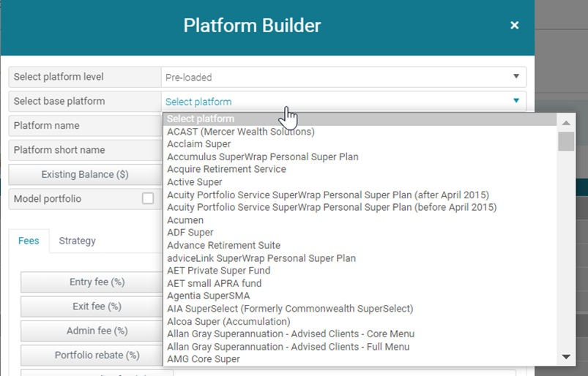Close the Platform Builder dialog
This screenshot has width=588, height=376.
tap(515, 25)
